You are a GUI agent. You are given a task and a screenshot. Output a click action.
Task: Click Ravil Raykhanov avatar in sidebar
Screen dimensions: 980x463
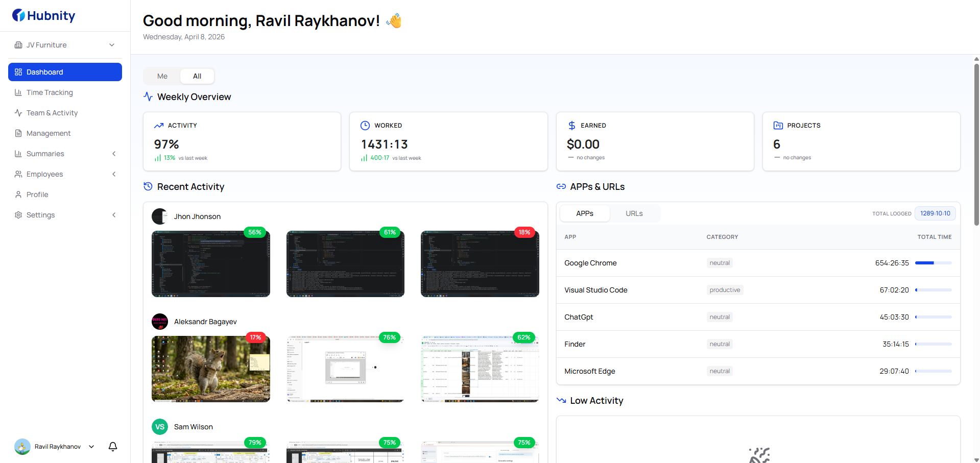point(22,447)
